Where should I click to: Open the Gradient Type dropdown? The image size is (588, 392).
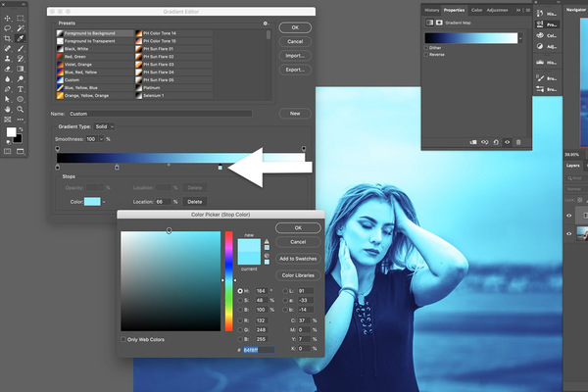(104, 127)
